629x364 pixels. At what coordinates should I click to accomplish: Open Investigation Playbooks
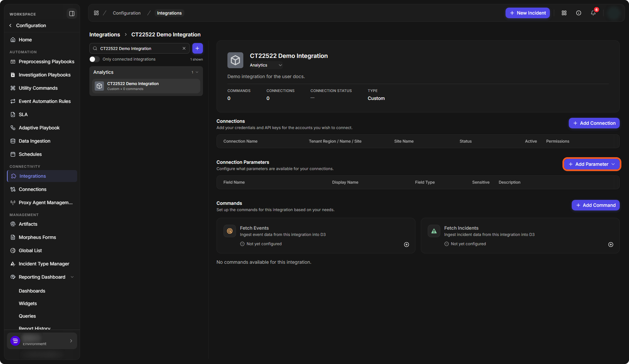pyautogui.click(x=42, y=75)
